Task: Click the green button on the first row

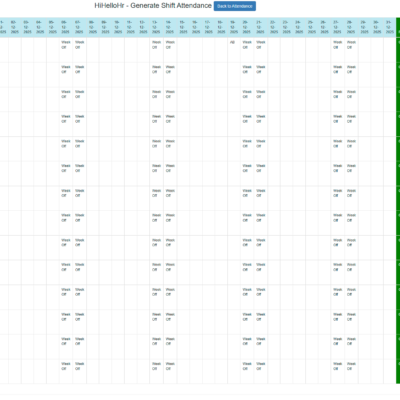Action: pos(398,50)
